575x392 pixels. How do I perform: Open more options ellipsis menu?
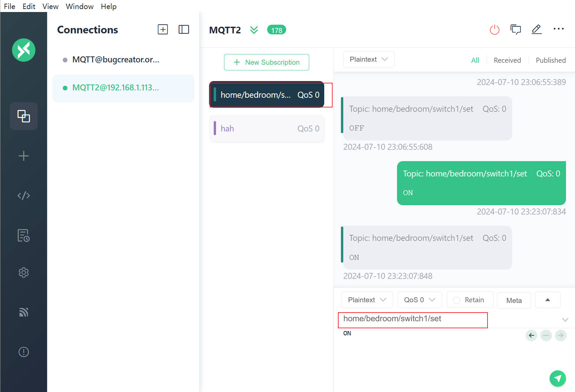click(559, 29)
